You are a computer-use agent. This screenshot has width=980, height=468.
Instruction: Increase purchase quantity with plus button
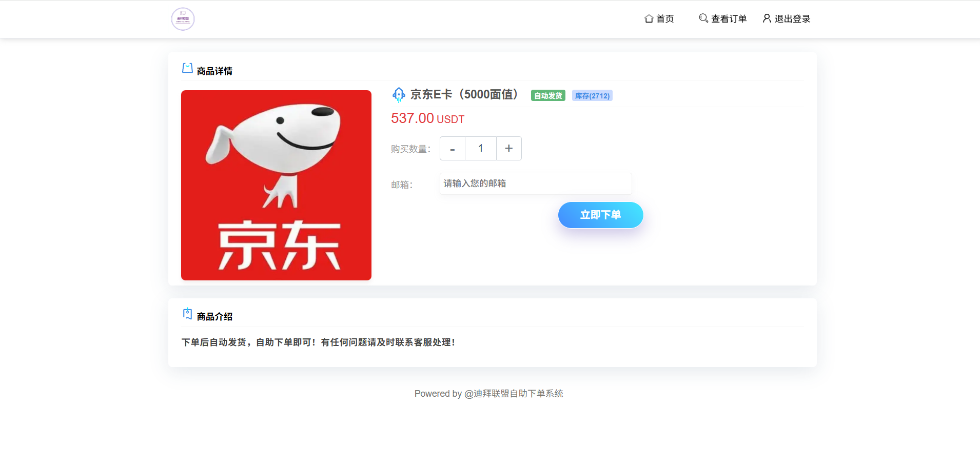point(509,149)
